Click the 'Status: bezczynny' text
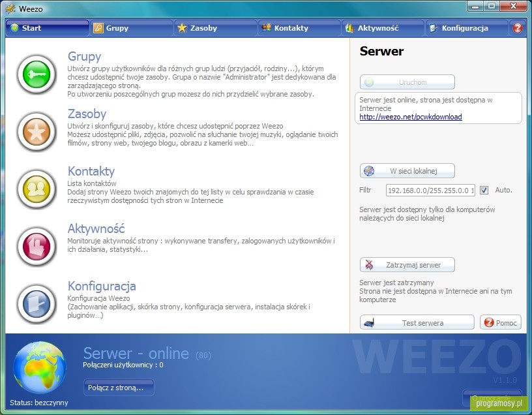 tap(39, 403)
